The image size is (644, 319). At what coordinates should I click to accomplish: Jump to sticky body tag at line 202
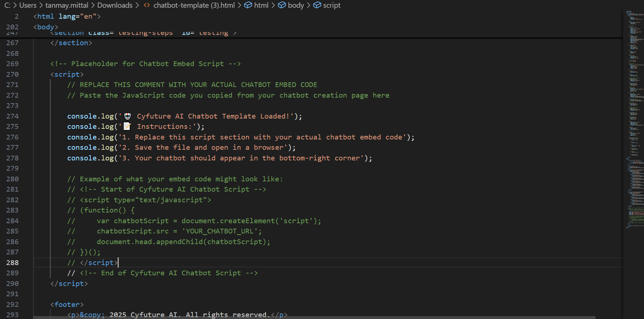click(46, 27)
